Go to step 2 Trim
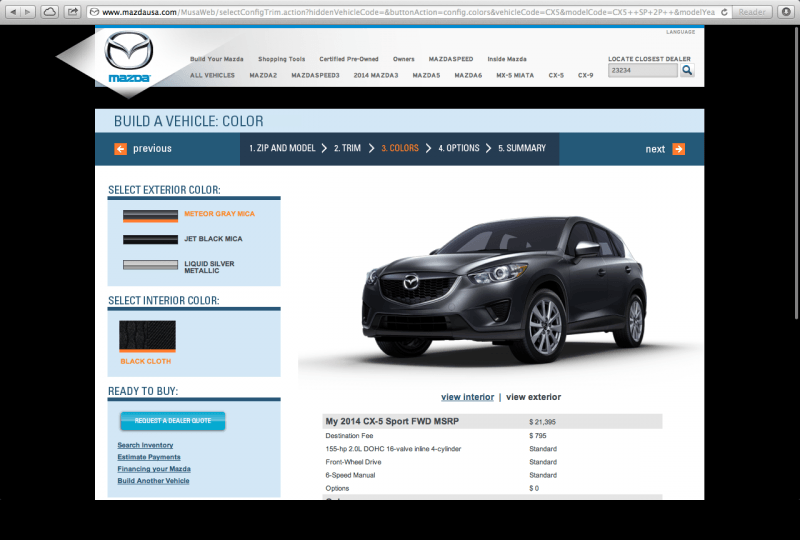800x540 pixels. point(347,148)
